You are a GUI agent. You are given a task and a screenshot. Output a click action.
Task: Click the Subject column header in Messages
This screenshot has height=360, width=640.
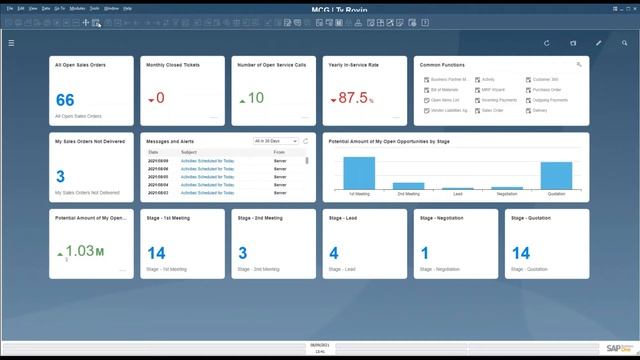tap(189, 152)
